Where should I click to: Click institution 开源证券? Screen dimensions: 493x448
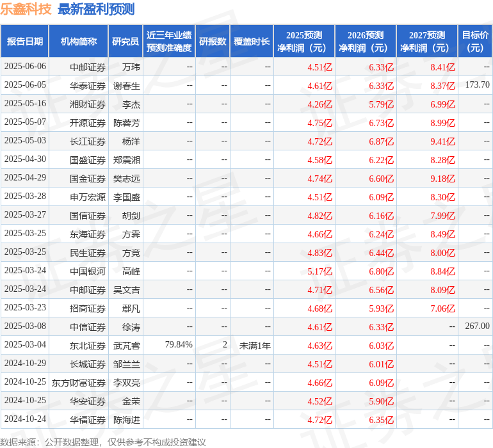tap(88, 123)
